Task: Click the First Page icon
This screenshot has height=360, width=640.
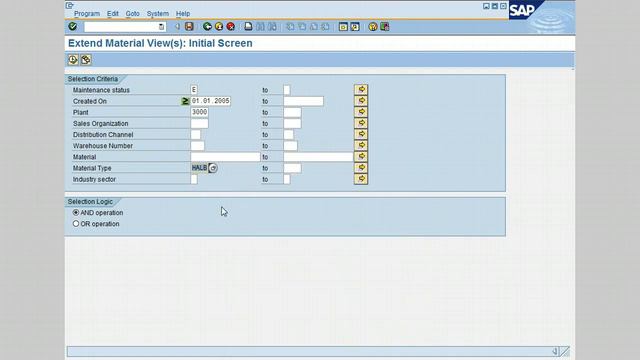Action: pyautogui.click(x=290, y=27)
